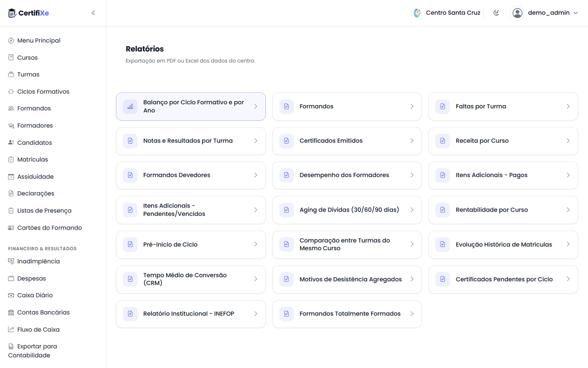Image resolution: width=588 pixels, height=368 pixels.
Task: Open Relatório Institucional - INEFOP report
Action: (x=191, y=314)
